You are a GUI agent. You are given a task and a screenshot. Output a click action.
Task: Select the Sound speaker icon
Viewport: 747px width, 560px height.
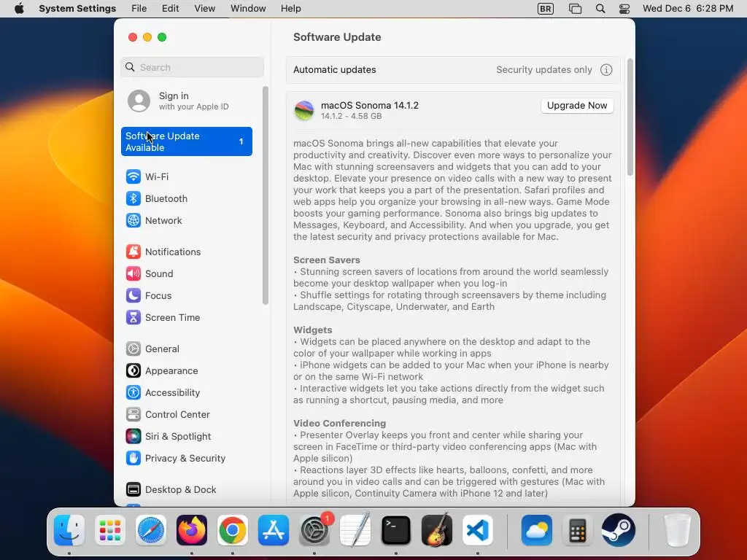[133, 274]
